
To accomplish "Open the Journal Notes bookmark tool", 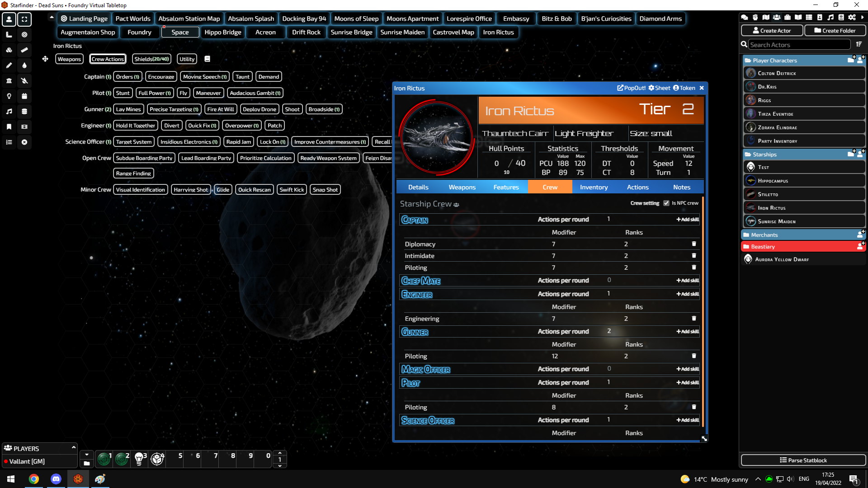I will [9, 127].
